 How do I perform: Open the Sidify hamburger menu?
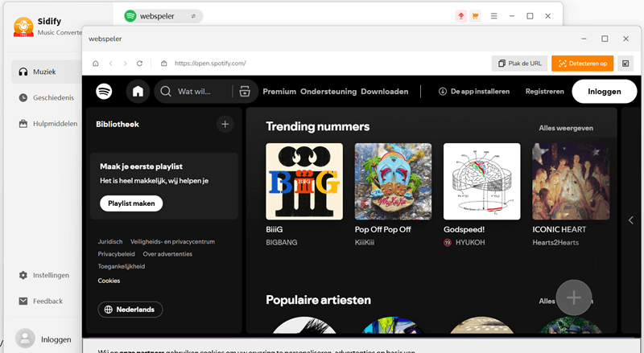tap(493, 16)
